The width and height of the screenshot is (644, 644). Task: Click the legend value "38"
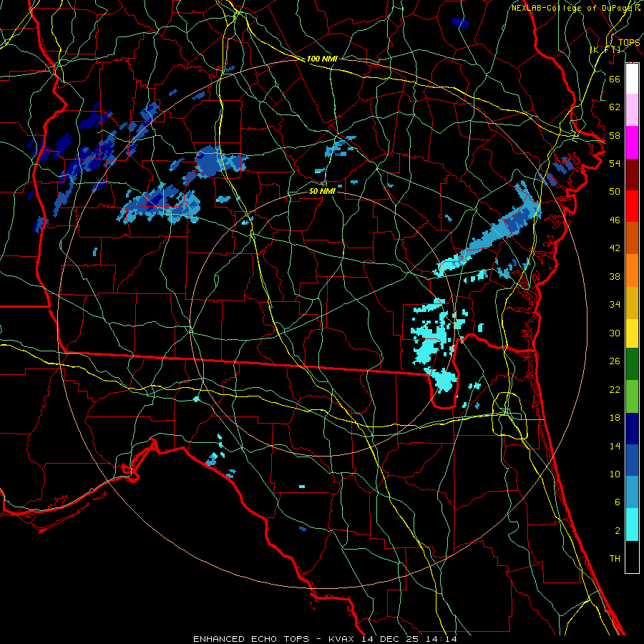coord(615,276)
